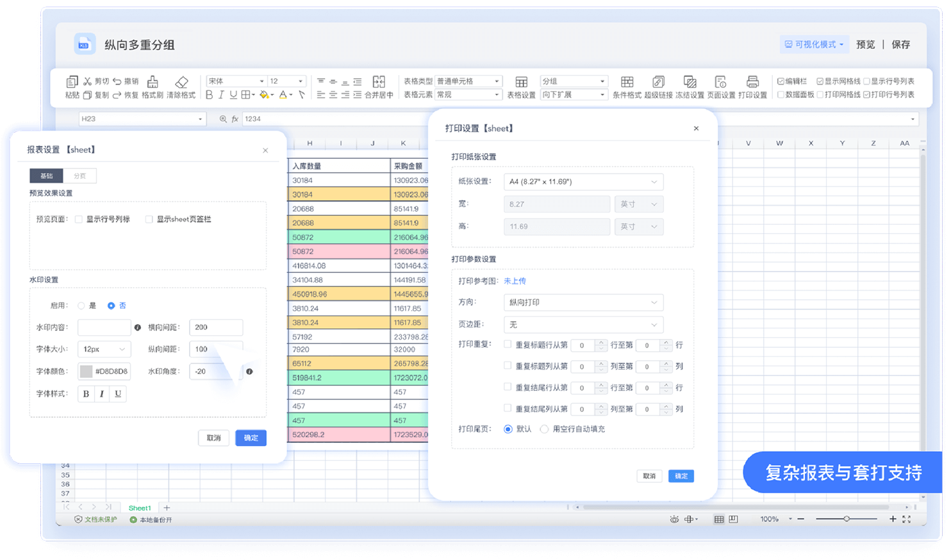Select 用空行自动填充 radio option

[x=544, y=429]
